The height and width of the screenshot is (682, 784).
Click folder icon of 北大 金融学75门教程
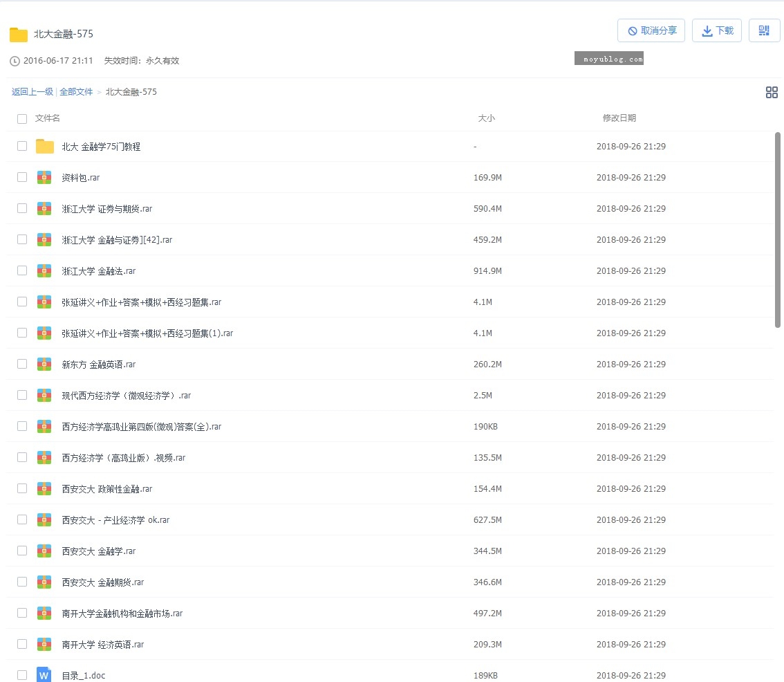click(44, 146)
